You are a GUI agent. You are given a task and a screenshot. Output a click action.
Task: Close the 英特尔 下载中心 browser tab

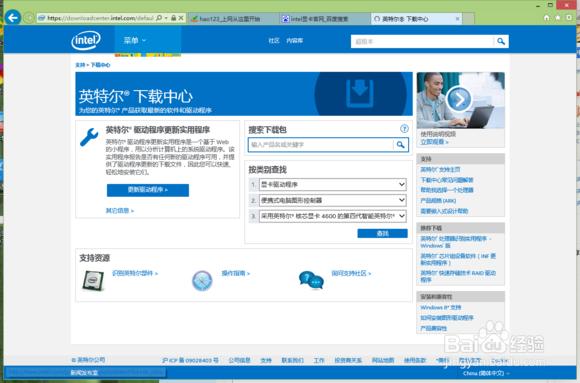(458, 19)
